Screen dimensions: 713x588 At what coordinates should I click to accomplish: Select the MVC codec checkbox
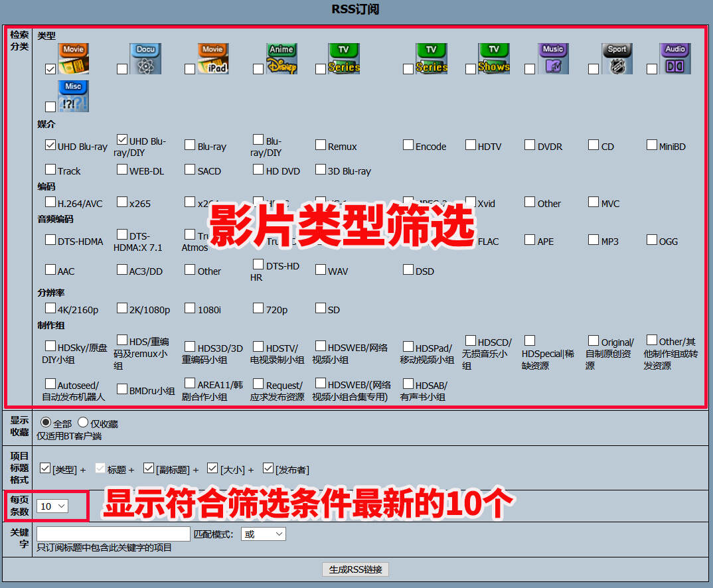[593, 202]
